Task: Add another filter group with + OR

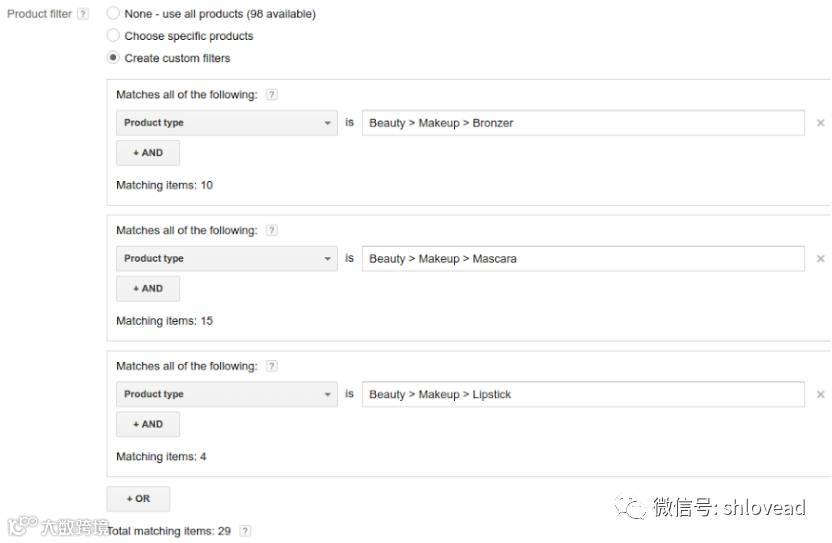Action: click(x=138, y=498)
